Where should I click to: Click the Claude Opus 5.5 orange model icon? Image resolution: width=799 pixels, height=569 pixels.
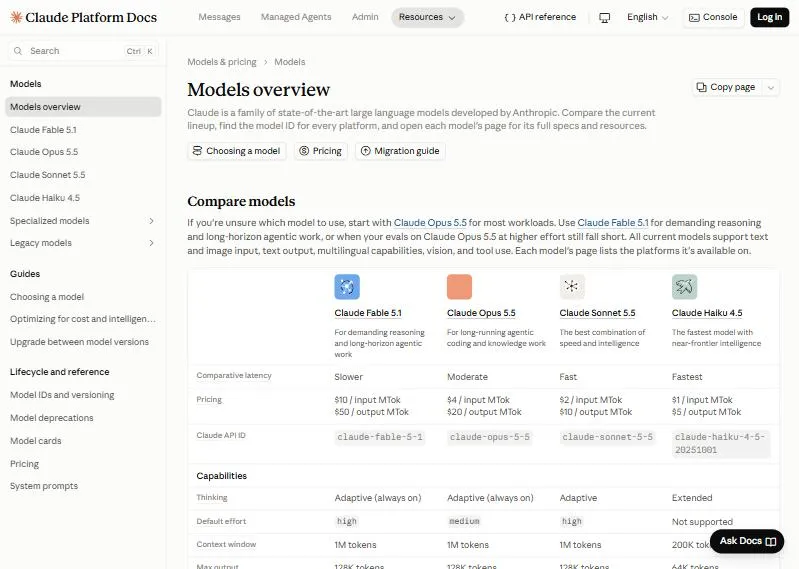(x=460, y=287)
